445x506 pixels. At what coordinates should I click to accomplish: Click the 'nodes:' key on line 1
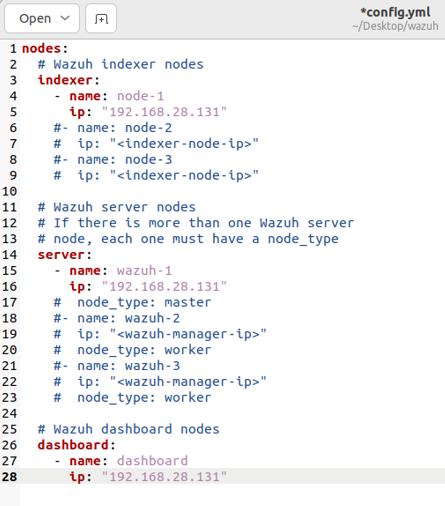click(x=45, y=49)
